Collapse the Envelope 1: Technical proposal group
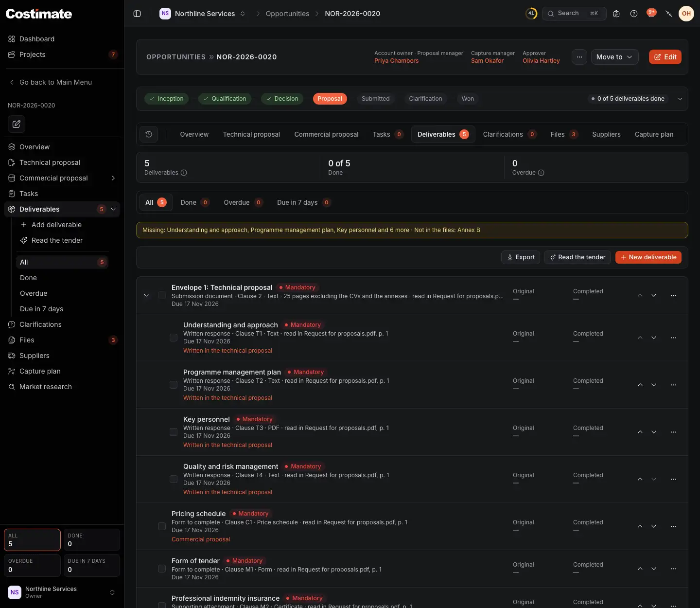This screenshot has width=700, height=608. coord(146,295)
